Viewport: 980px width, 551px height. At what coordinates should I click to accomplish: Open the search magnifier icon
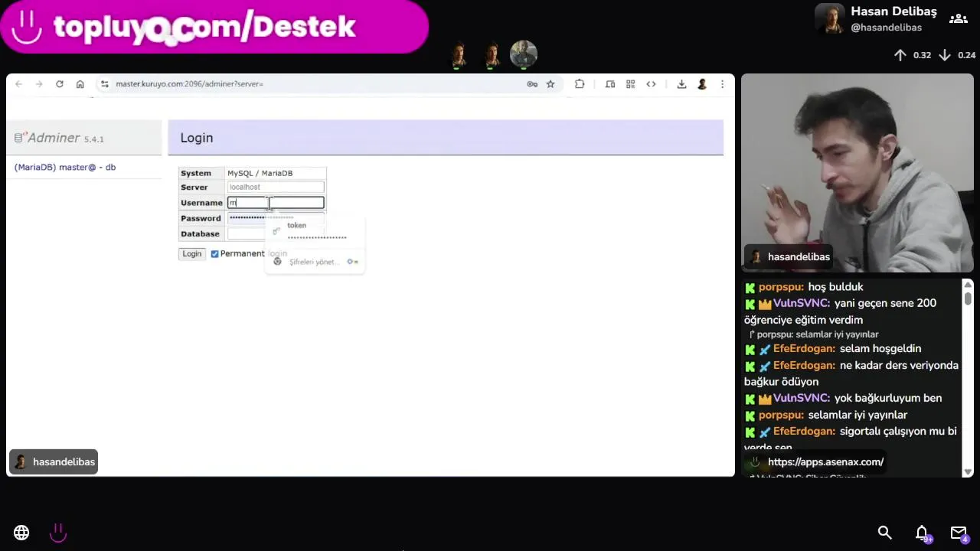coord(884,533)
